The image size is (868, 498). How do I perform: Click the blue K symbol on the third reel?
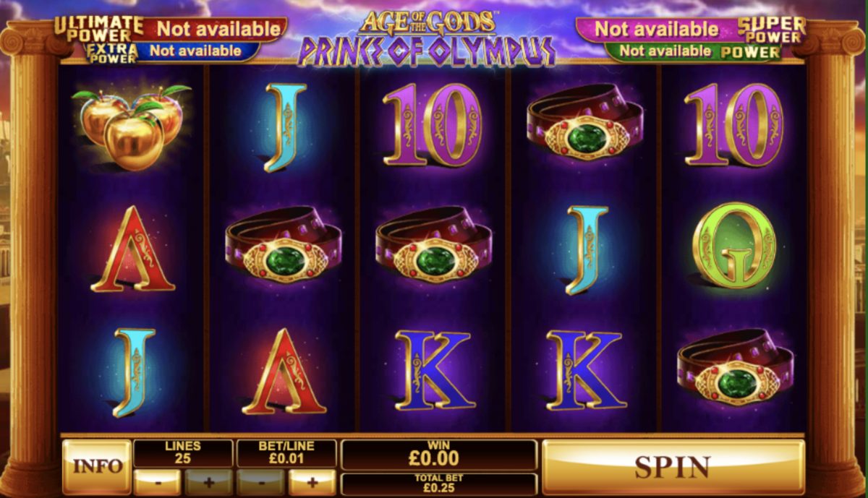(433, 370)
